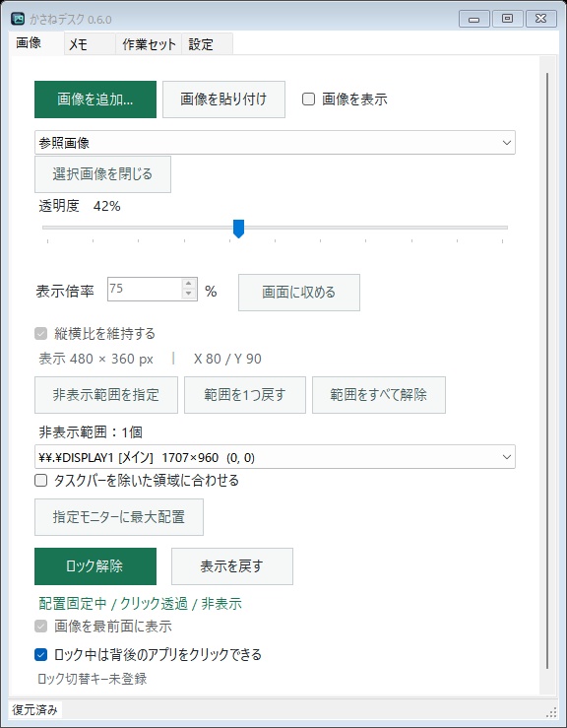Click the 選択画像を閉じる button
567x728 pixels.
coord(102,174)
